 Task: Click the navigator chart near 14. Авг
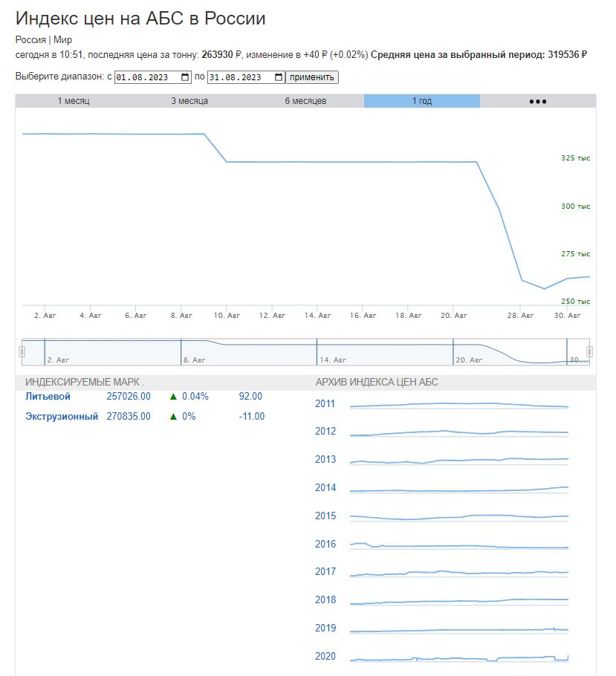point(333,360)
